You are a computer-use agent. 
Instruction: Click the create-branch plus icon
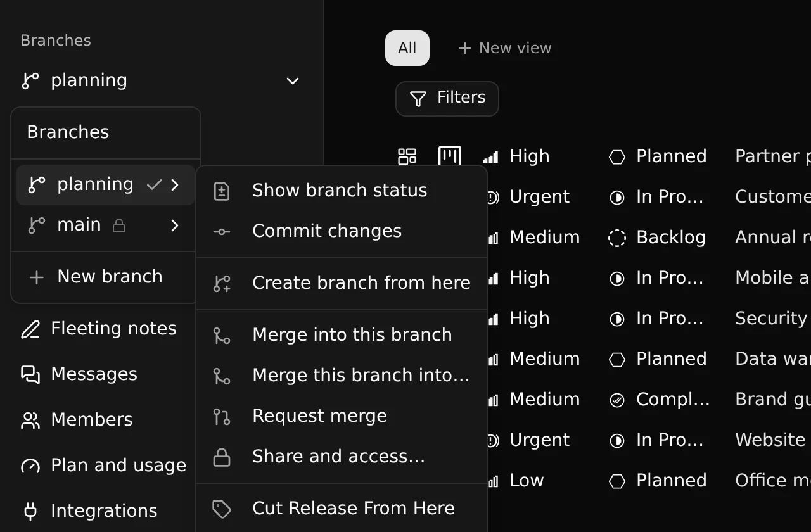click(x=221, y=283)
